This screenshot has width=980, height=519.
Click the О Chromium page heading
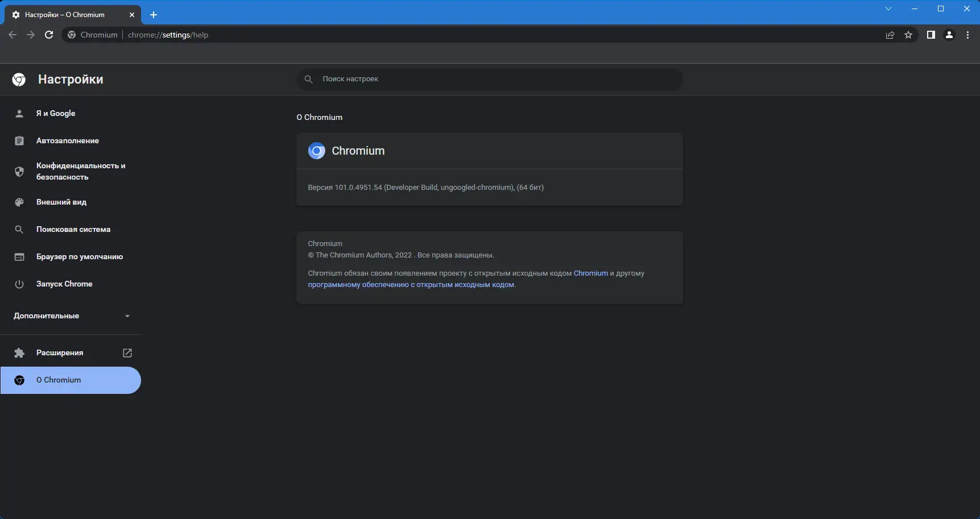320,118
